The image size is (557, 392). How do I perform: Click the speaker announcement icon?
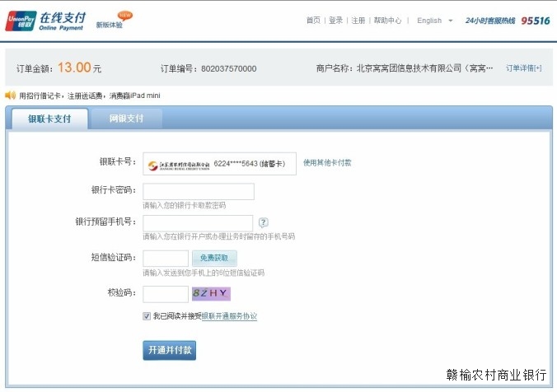(10, 96)
